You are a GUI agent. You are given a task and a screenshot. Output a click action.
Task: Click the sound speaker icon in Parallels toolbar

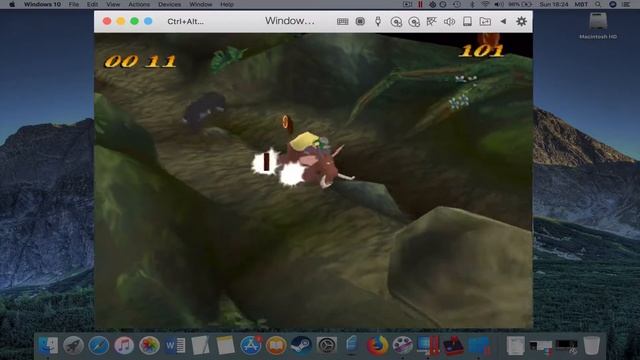(x=449, y=21)
